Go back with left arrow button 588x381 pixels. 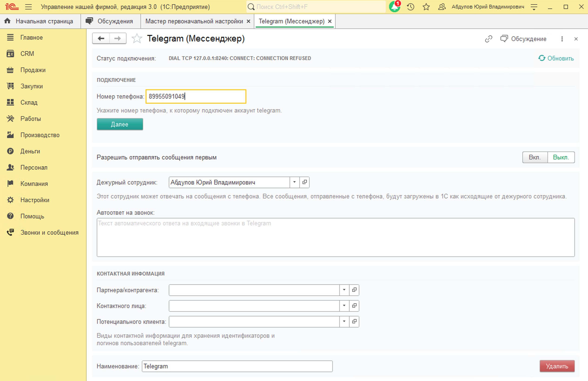click(x=101, y=38)
